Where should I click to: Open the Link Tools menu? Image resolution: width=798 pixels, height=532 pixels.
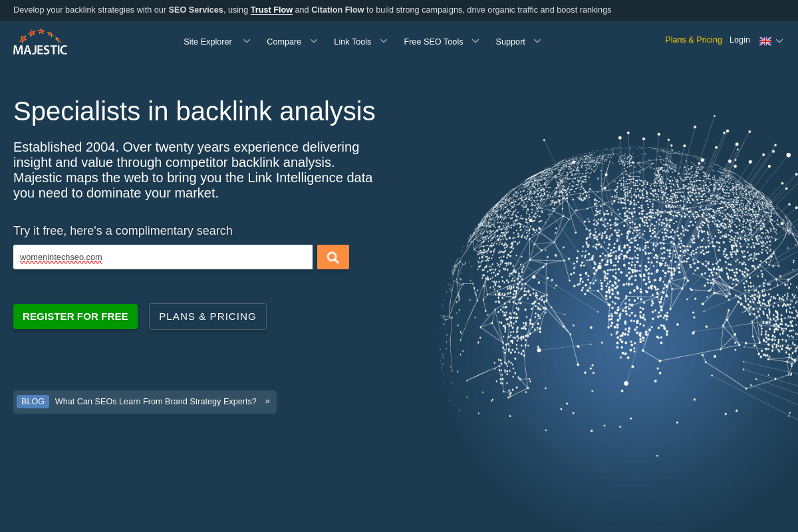tap(352, 42)
